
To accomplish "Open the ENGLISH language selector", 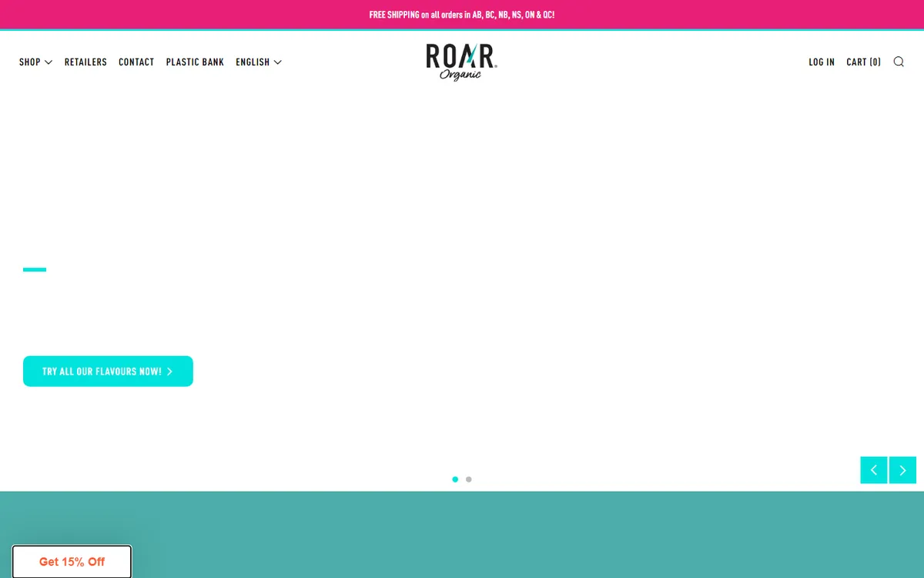I will pos(253,62).
